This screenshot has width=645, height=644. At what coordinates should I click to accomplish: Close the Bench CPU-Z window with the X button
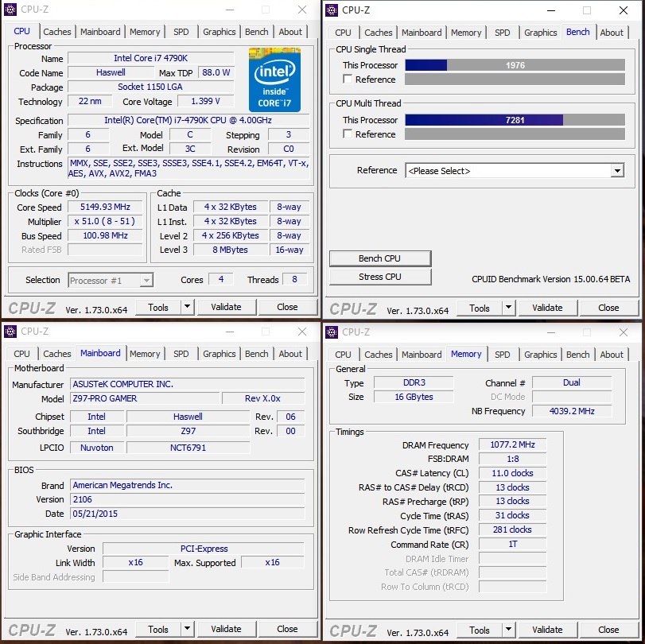624,10
